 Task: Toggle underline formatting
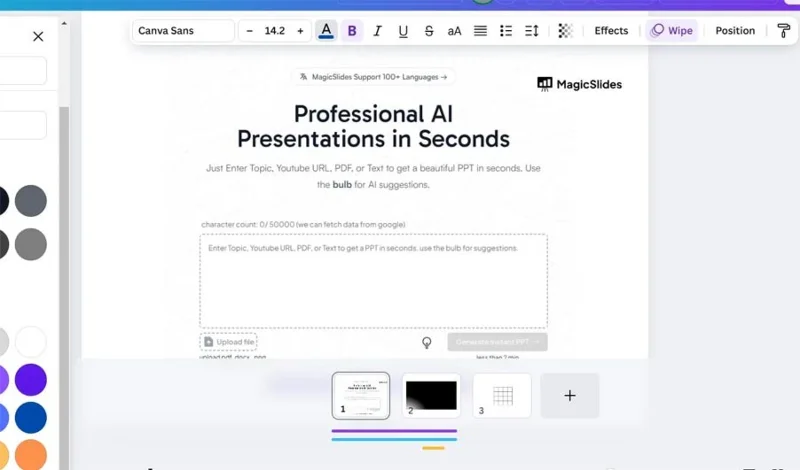coord(403,31)
